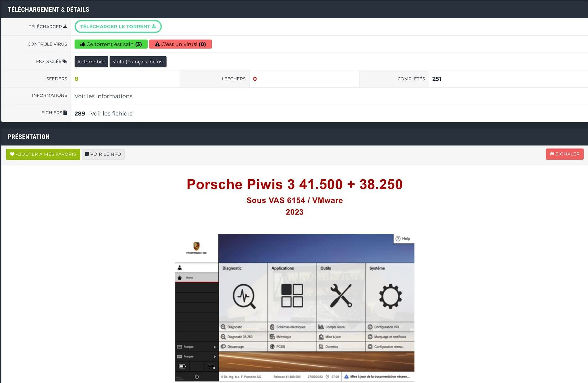Click the Télécharger le torrent button
Image resolution: width=588 pixels, height=383 pixels.
click(118, 27)
